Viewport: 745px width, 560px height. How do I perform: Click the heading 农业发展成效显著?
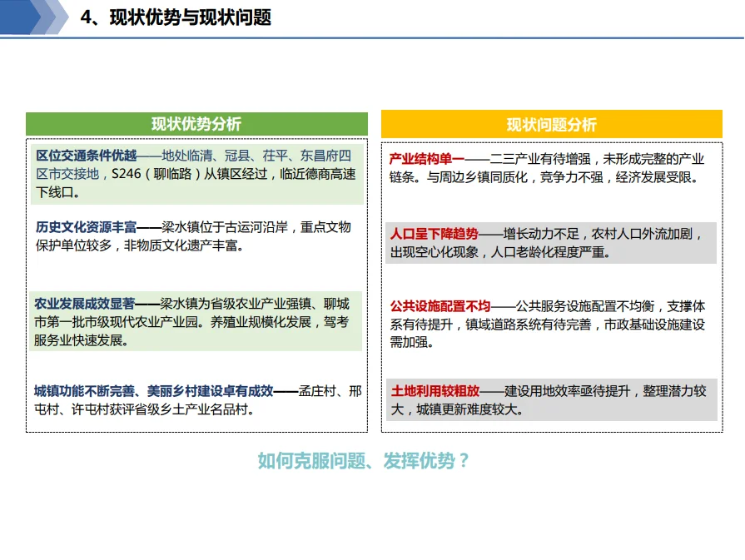click(x=85, y=303)
